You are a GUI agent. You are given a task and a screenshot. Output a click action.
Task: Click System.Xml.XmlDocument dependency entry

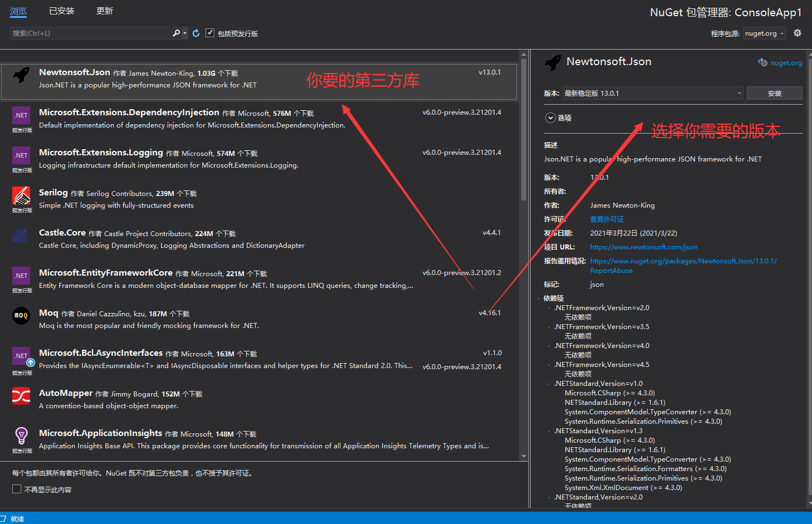pyautogui.click(x=623, y=488)
